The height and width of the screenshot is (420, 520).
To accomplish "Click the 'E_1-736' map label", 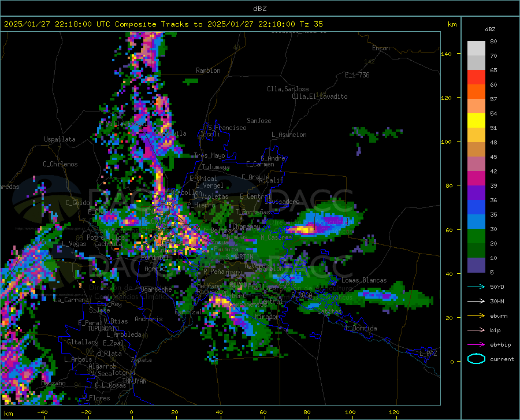I will pyautogui.click(x=357, y=75).
